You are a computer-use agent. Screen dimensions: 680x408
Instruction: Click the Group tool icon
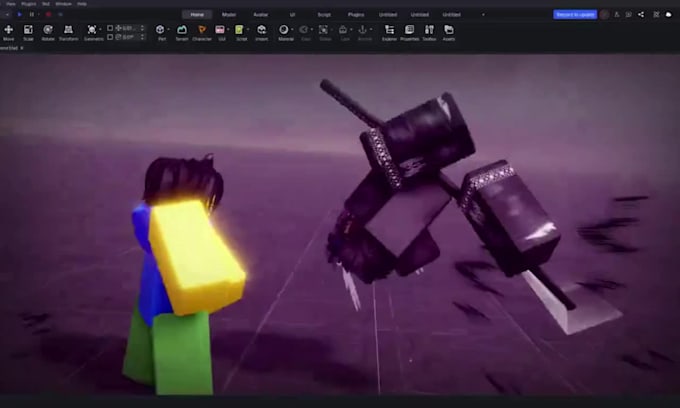point(323,29)
